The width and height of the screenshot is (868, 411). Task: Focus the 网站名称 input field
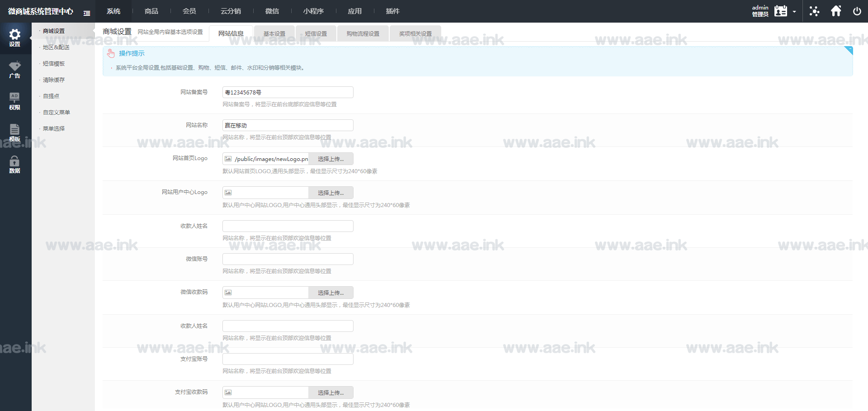pyautogui.click(x=288, y=125)
